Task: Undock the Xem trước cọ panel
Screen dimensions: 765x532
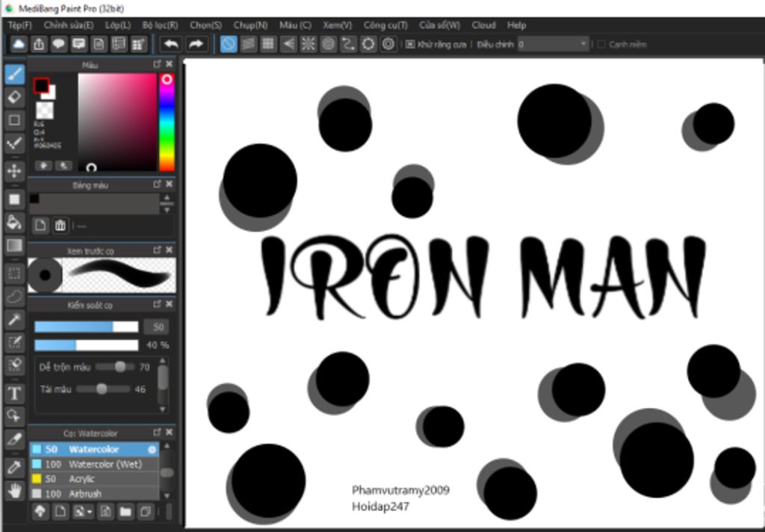Action: [x=157, y=250]
